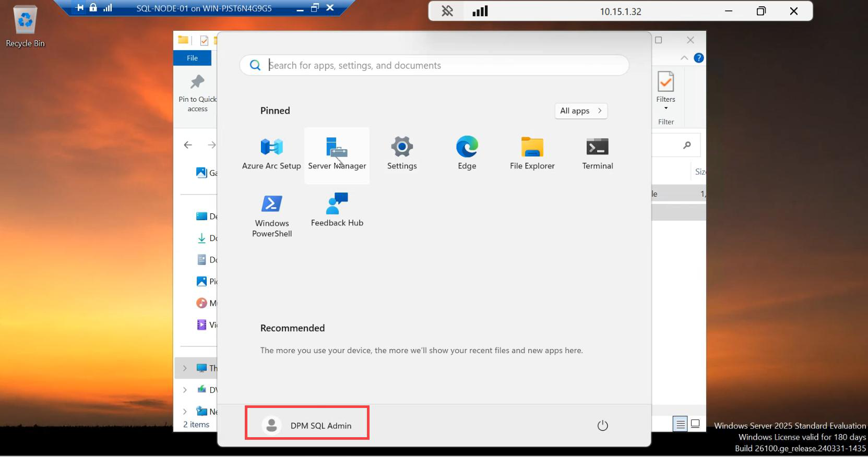The height and width of the screenshot is (457, 868).
Task: Select Music in Explorer navigation pane
Action: coord(207,303)
